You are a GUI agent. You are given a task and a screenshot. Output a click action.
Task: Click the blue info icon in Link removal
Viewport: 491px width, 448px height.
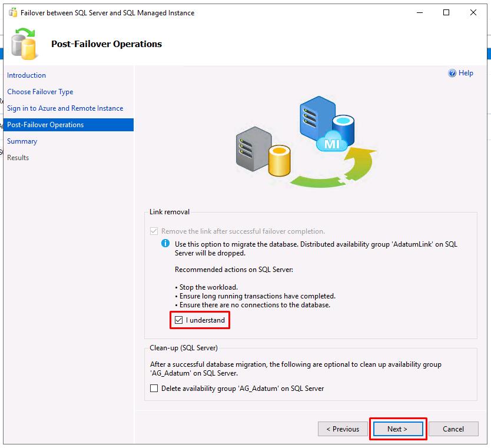pyautogui.click(x=165, y=243)
